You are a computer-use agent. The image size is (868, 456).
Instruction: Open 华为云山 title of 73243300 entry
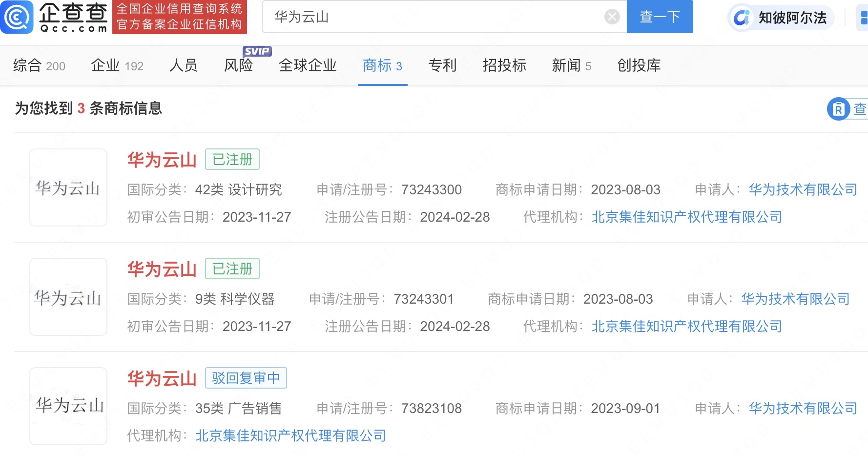162,160
